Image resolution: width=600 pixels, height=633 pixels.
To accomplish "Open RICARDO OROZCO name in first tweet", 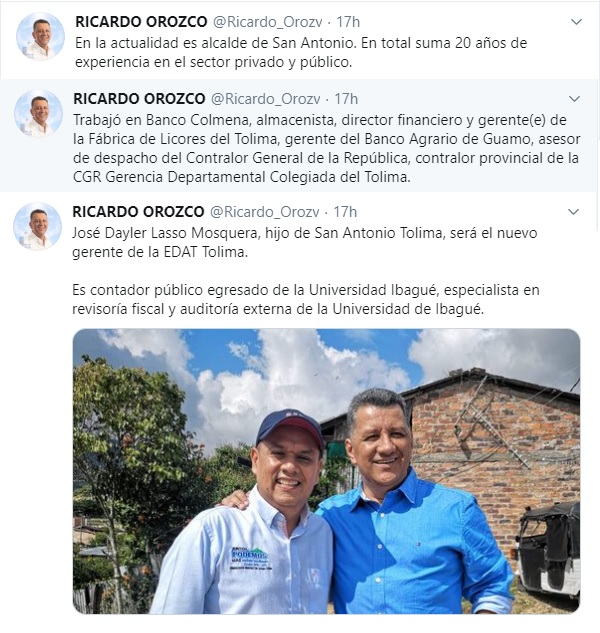I will 141,22.
